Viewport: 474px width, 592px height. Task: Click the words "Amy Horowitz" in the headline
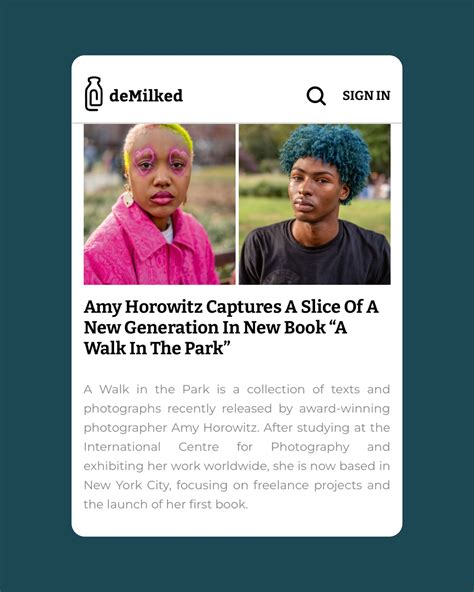tap(143, 307)
